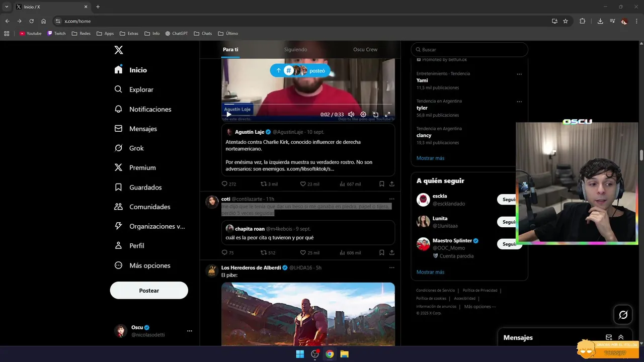Screen dimensions: 644x362
Task: Expand footer Más opciones link
Action: tap(479, 307)
